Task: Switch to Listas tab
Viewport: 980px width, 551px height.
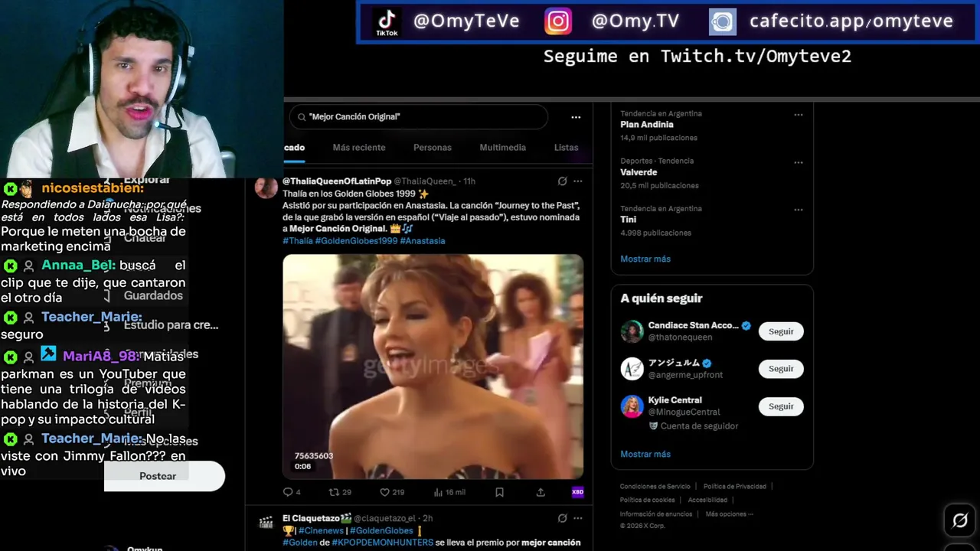Action: point(567,148)
